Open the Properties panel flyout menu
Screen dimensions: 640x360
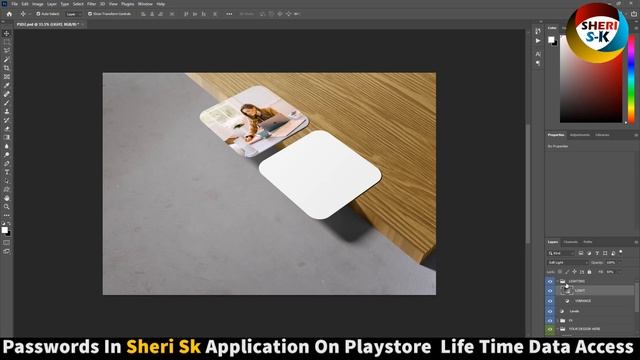click(636, 135)
